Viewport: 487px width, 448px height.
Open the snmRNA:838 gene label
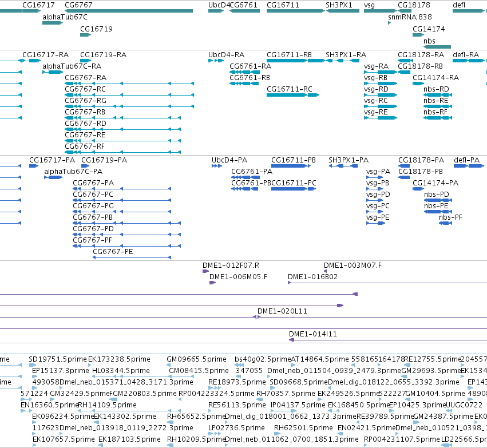(x=410, y=17)
